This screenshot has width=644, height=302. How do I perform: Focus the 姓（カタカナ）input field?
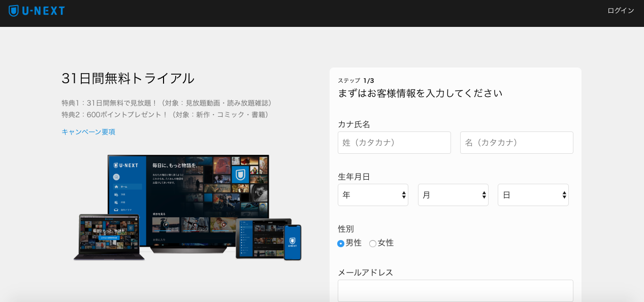coord(394,143)
